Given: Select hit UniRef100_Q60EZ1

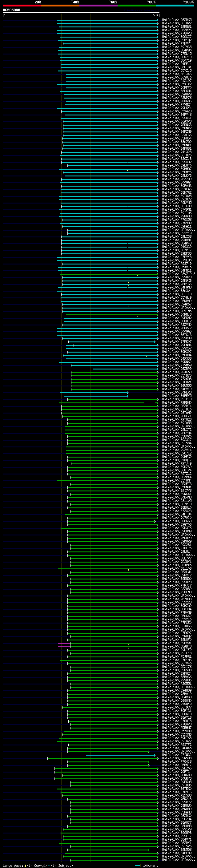Looking at the screenshot, I should [177, 416].
